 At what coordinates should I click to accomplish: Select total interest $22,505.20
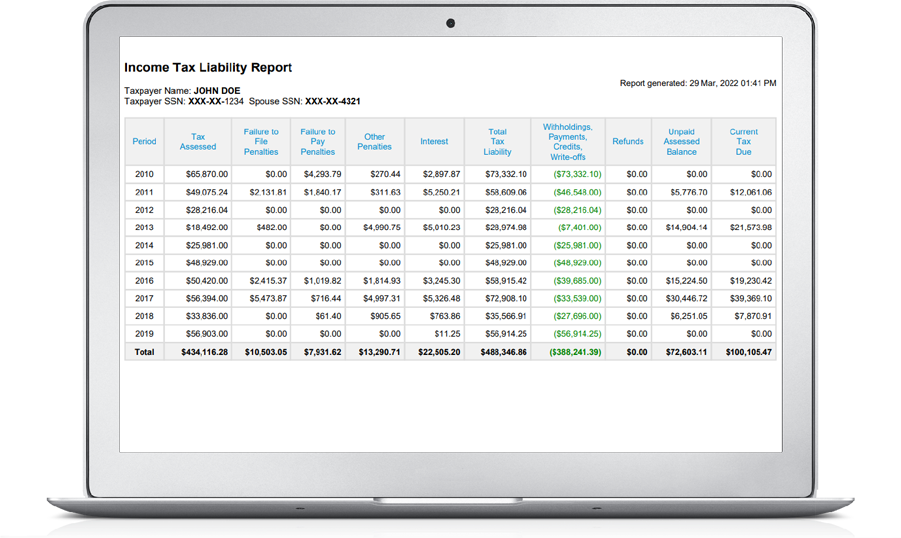pos(439,352)
